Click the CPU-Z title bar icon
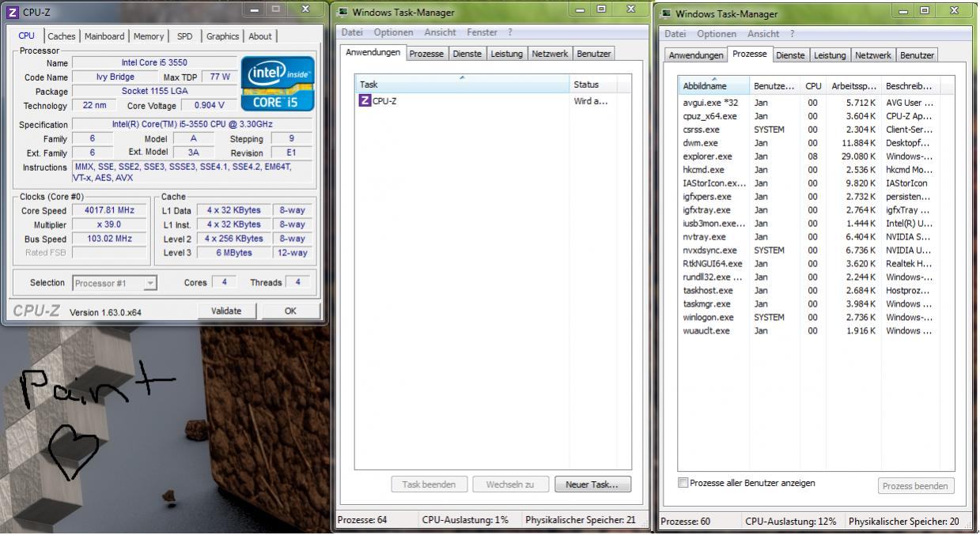This screenshot has width=980, height=535. click(x=13, y=12)
